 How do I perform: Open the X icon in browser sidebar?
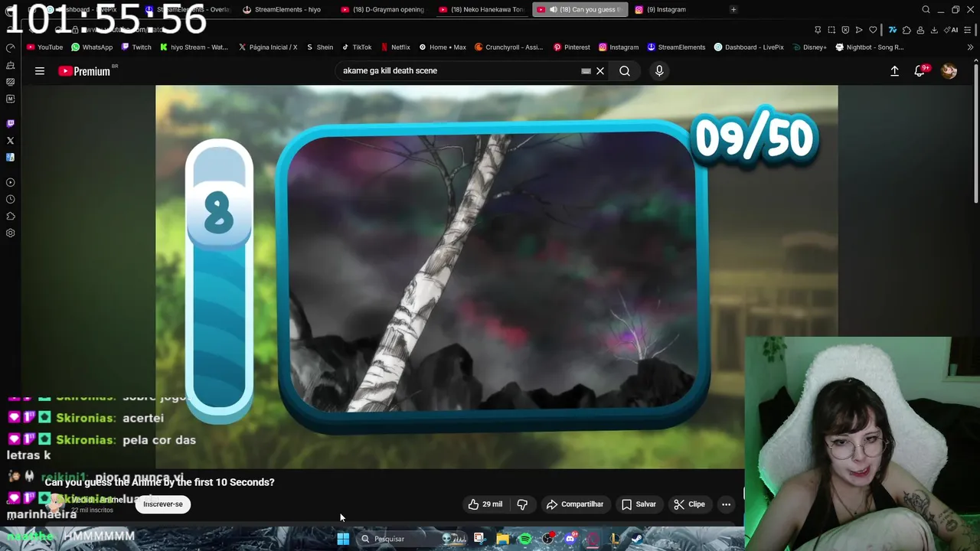[x=10, y=140]
